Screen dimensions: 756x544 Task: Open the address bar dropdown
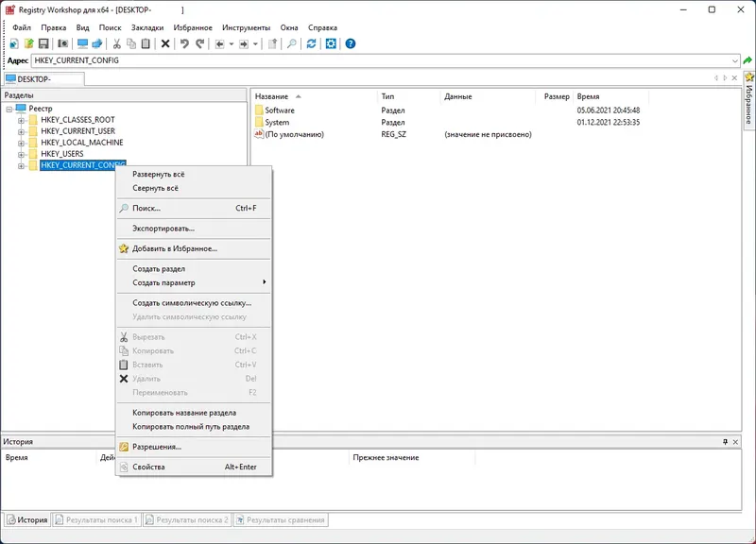[x=735, y=60]
